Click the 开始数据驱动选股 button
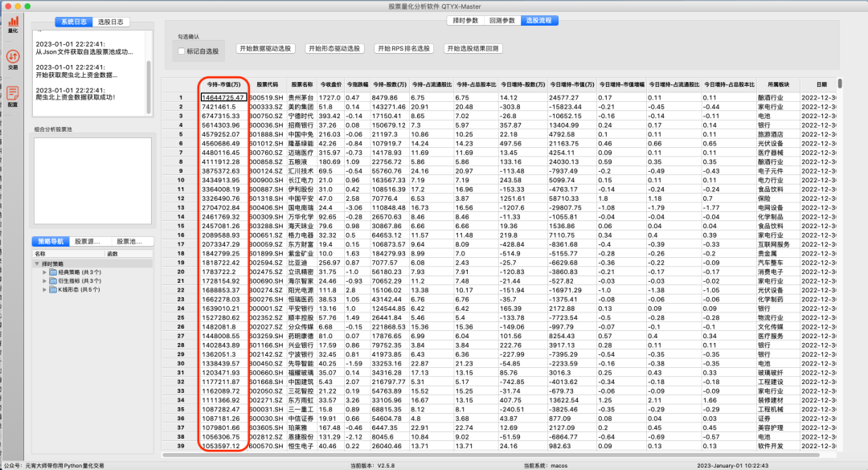This screenshot has height=470, width=868. click(265, 49)
